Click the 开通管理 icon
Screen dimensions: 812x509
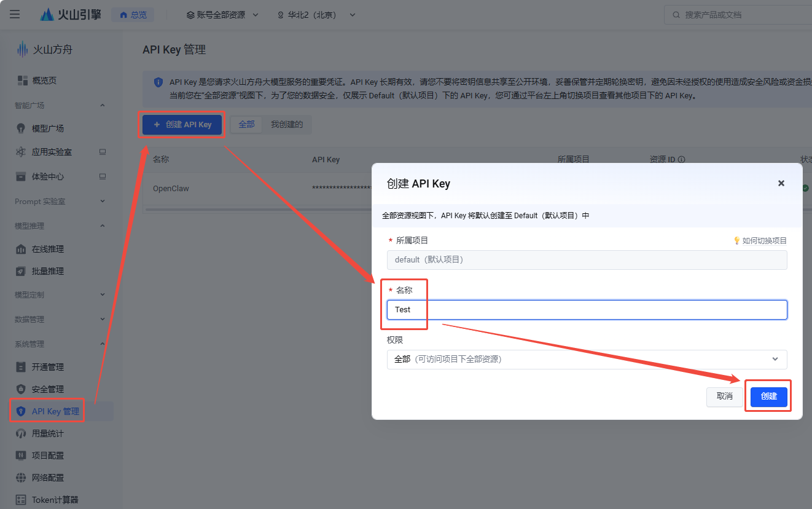coord(21,367)
